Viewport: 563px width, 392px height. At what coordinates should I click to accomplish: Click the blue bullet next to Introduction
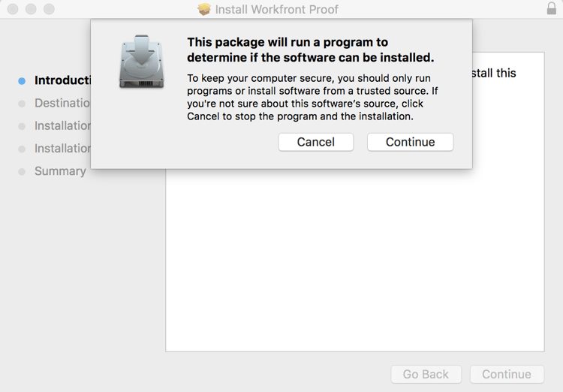[22, 80]
